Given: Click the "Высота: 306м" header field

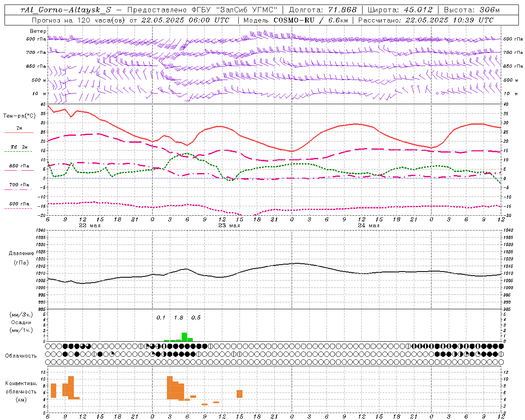Looking at the screenshot, I should (x=472, y=10).
